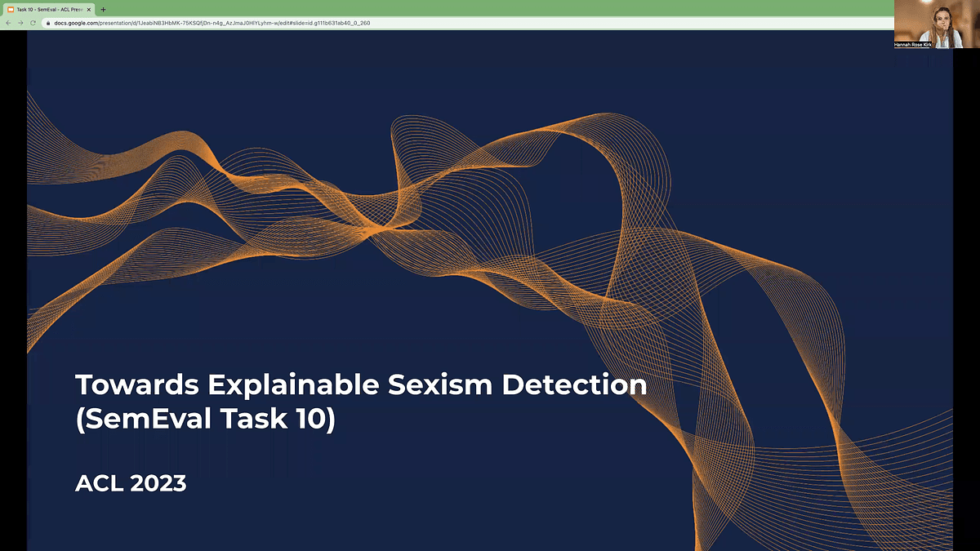The image size is (980, 551).
Task: Click the Hannah Rose Kirk video thumbnail
Action: coord(937,24)
